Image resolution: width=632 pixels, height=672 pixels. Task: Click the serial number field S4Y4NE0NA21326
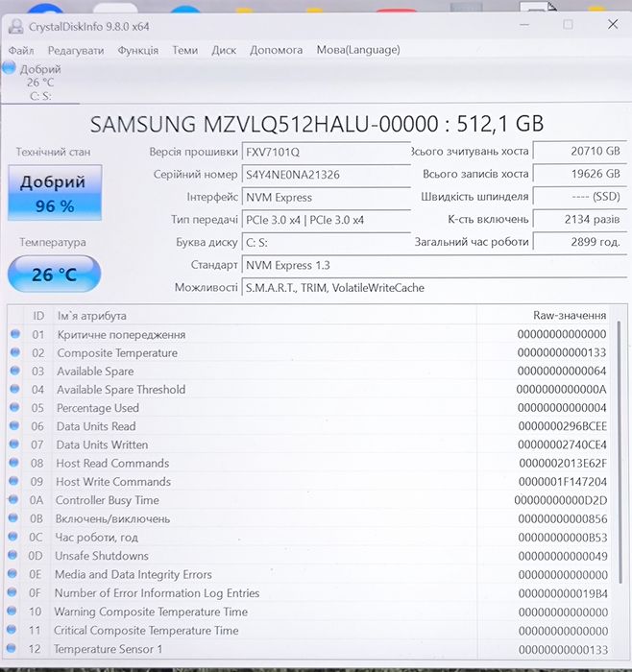327,175
